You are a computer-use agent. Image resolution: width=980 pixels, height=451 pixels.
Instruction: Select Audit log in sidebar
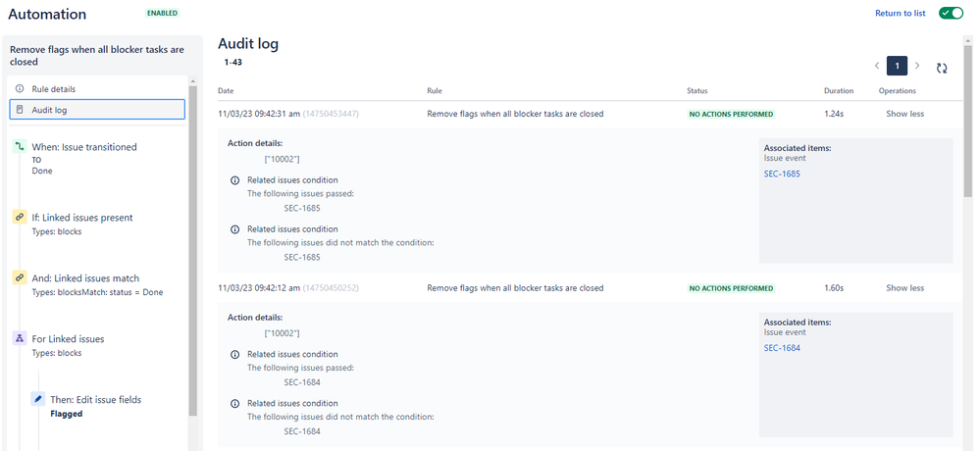(x=97, y=109)
